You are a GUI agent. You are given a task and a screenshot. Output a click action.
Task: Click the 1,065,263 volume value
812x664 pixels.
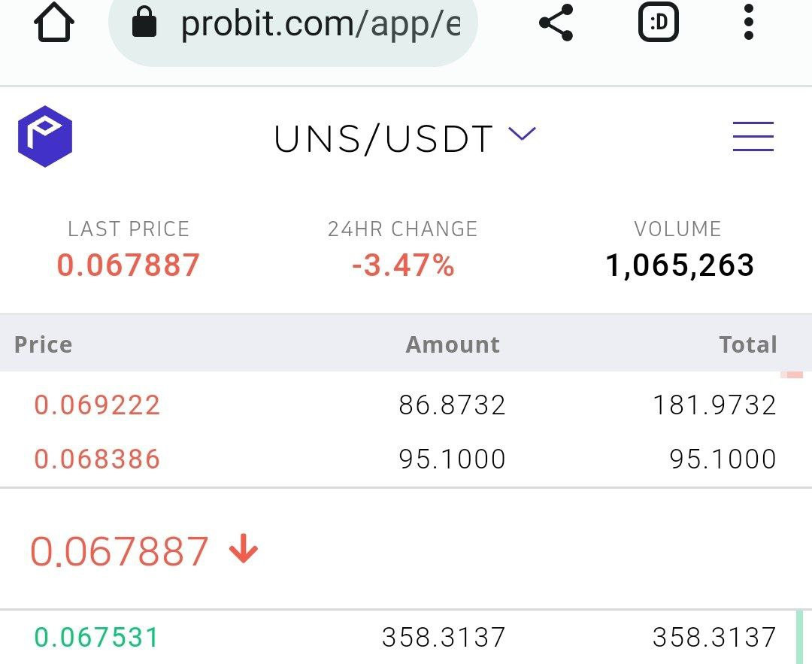point(680,265)
